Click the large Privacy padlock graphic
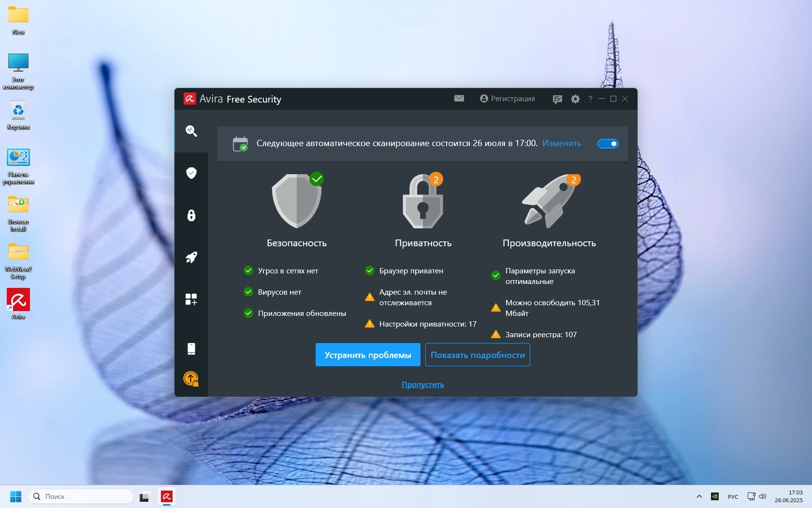This screenshot has height=508, width=812. pos(423,200)
